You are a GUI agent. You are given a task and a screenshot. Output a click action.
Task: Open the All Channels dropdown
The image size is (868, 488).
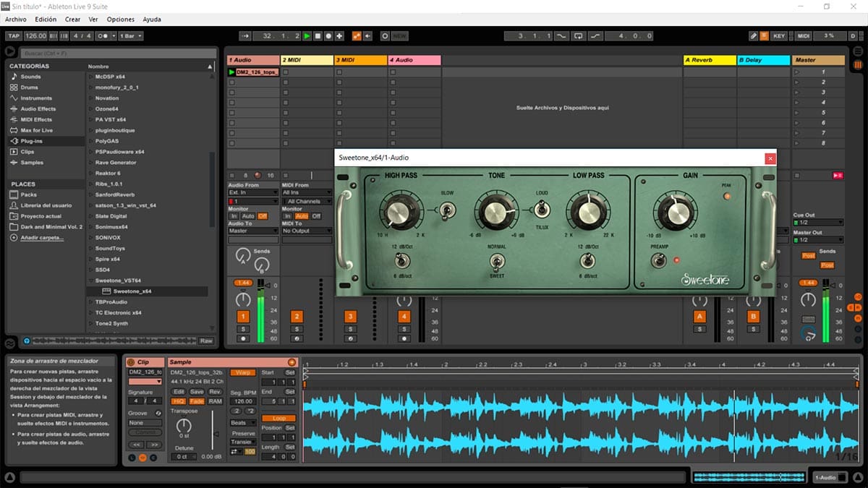(x=307, y=202)
